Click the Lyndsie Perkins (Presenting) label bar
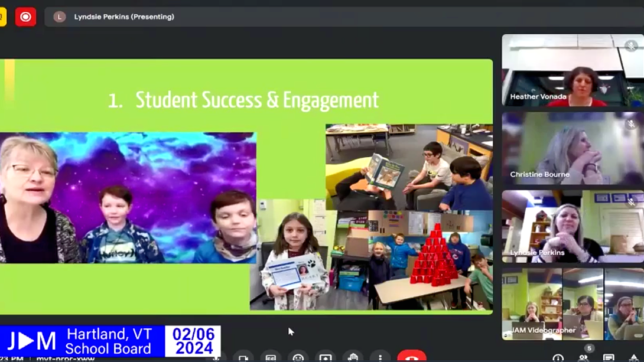 click(124, 17)
